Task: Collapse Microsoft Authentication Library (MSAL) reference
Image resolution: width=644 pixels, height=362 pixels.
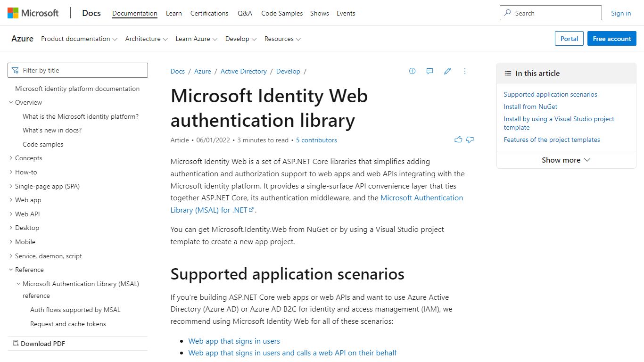Action: (18, 284)
